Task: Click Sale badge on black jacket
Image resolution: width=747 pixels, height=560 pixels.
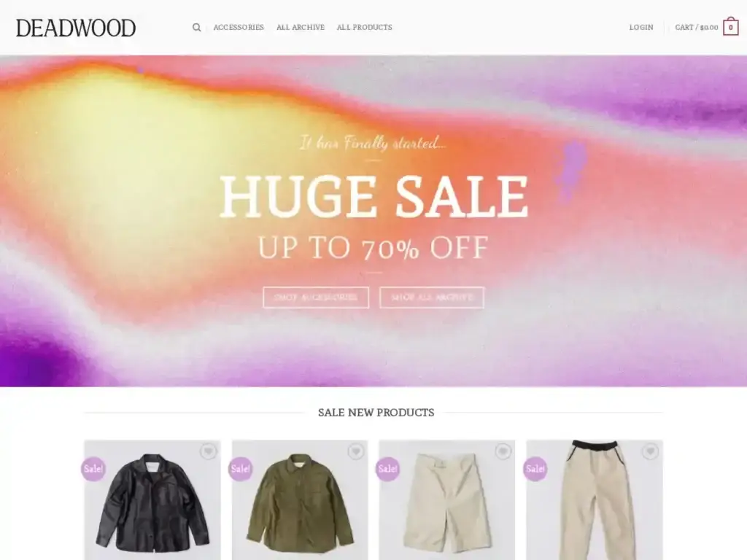Action: click(x=93, y=469)
